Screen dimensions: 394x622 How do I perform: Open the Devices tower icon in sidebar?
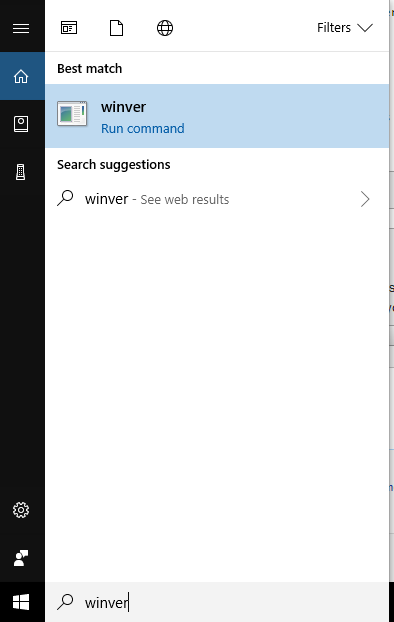(21, 172)
